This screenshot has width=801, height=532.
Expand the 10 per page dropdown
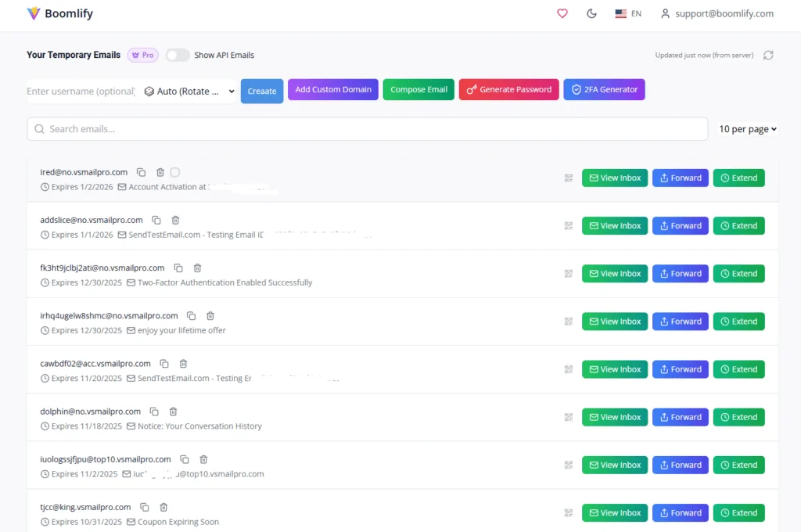pos(747,129)
